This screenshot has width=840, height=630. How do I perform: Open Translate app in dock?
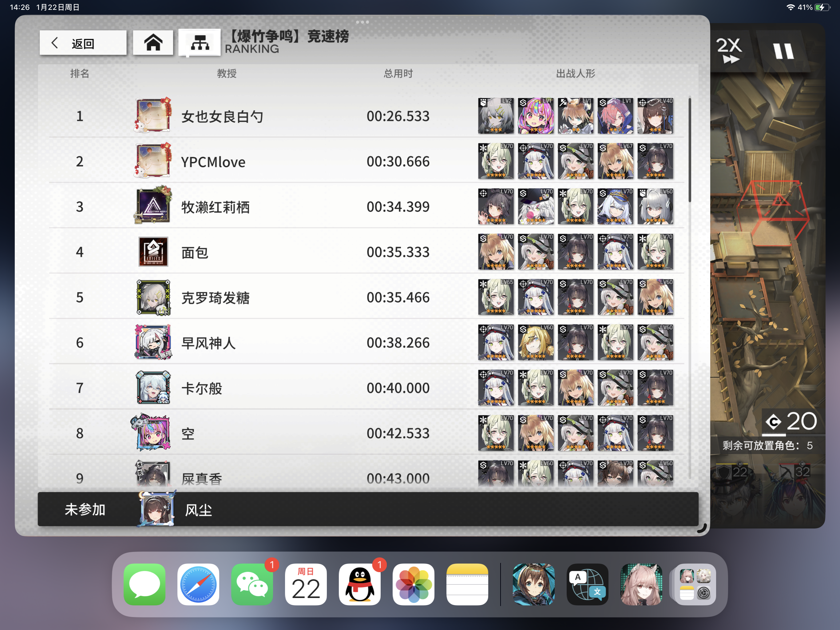click(x=588, y=584)
